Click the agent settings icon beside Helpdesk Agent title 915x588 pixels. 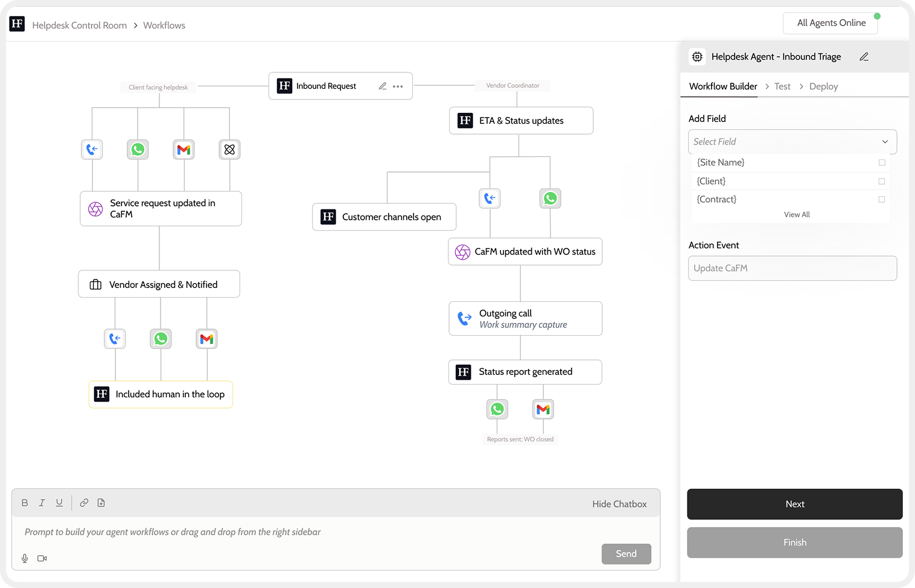click(x=697, y=56)
